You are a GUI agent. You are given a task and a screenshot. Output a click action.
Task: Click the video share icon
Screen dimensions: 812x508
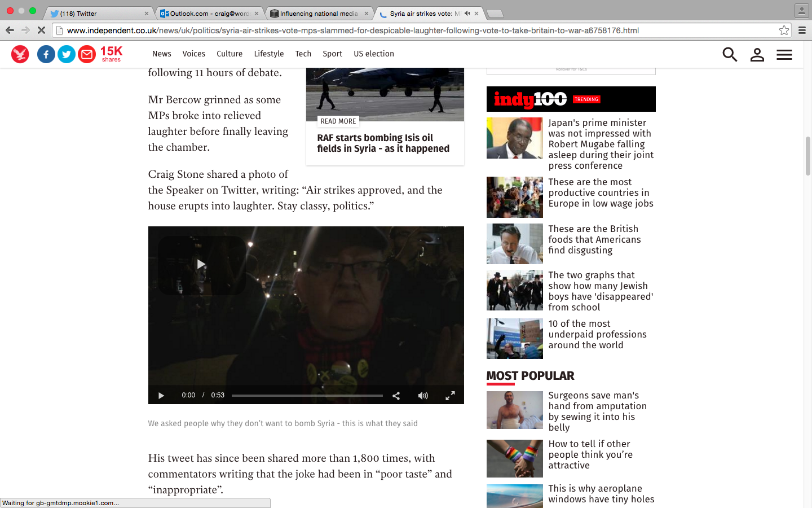tap(396, 396)
